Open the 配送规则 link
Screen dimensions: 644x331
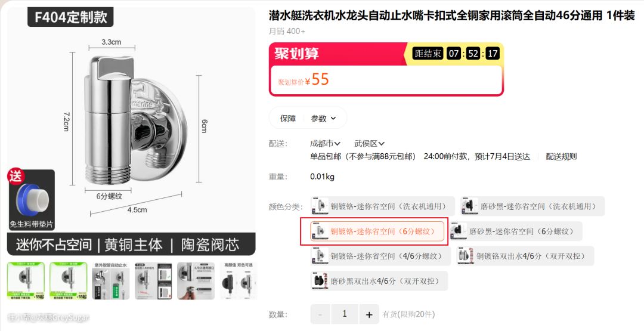click(561, 156)
